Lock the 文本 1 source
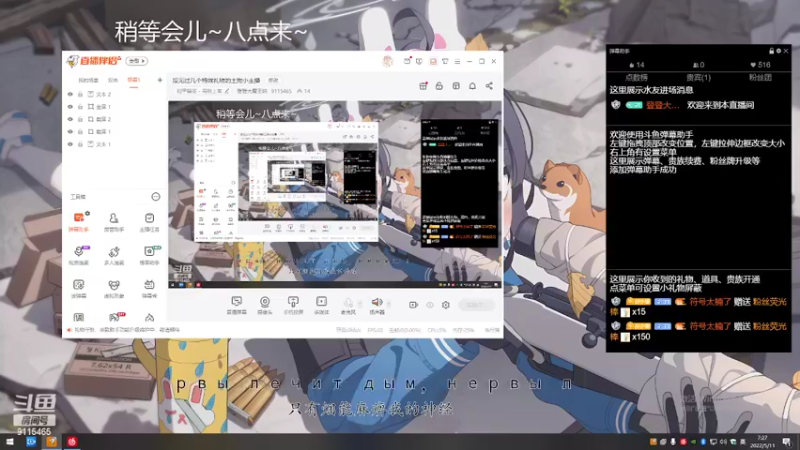 click(x=80, y=144)
